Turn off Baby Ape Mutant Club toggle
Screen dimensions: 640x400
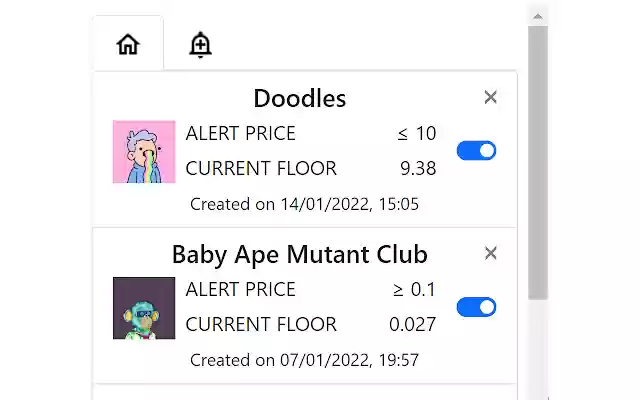476,307
